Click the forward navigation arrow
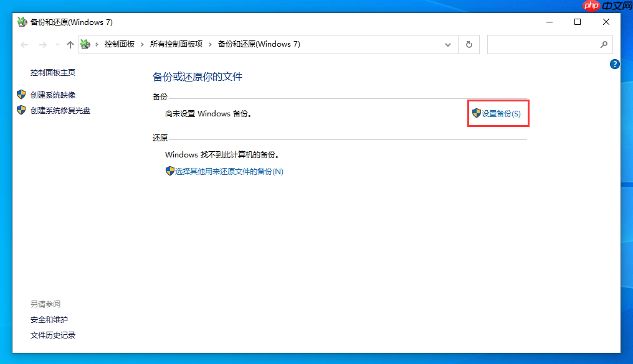 pyautogui.click(x=41, y=44)
